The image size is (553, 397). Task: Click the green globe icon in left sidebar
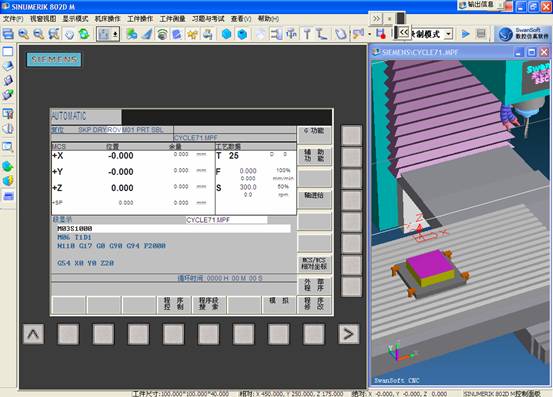point(8,166)
